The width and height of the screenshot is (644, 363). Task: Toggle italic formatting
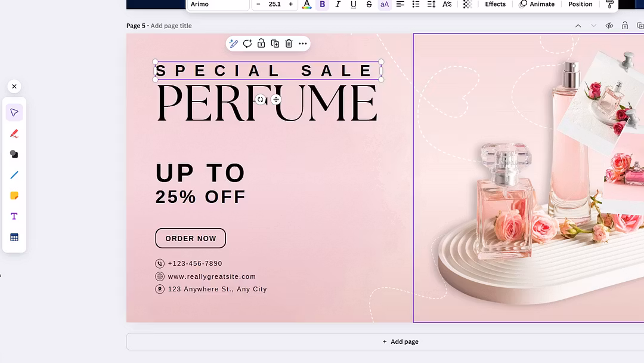pos(338,5)
